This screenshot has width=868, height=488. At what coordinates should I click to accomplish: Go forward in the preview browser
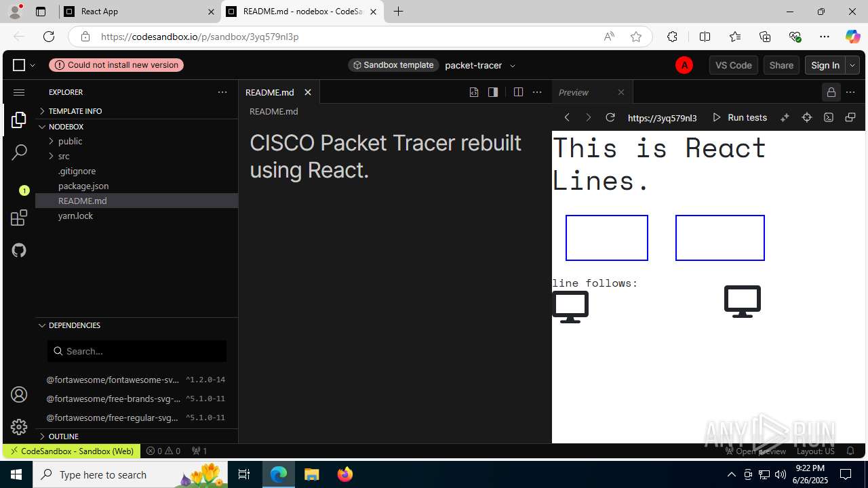589,117
